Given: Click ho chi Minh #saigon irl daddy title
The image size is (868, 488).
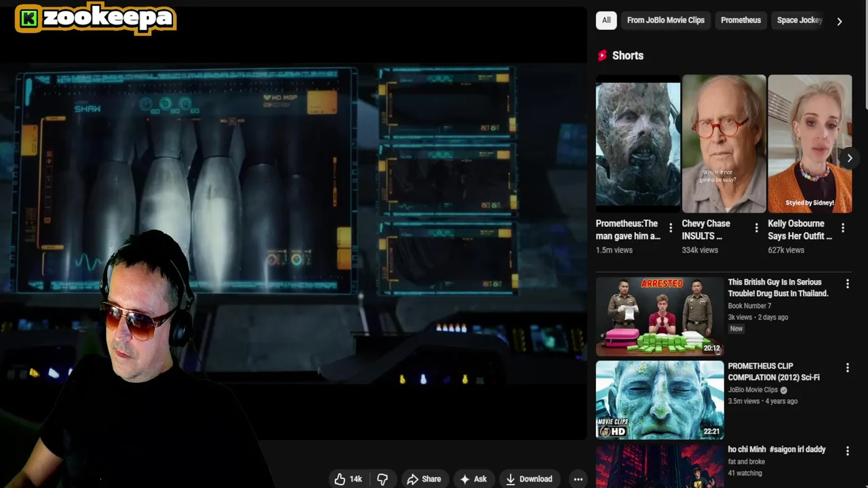Looking at the screenshot, I should click(776, 449).
